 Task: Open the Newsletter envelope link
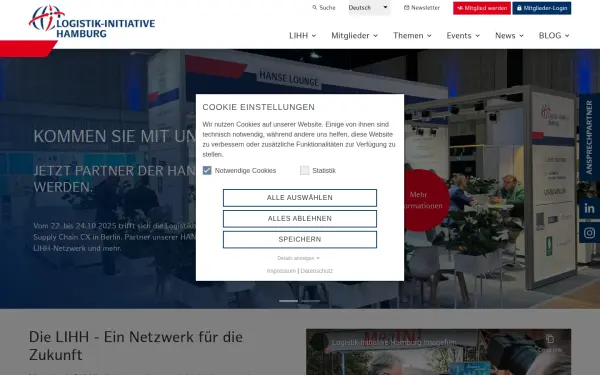coord(422,8)
